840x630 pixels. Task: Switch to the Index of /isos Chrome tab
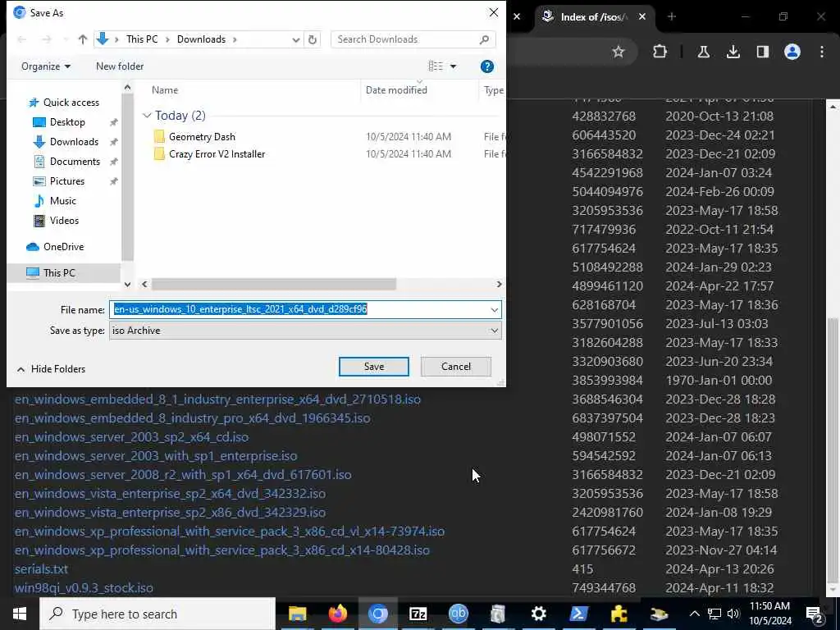click(x=592, y=17)
